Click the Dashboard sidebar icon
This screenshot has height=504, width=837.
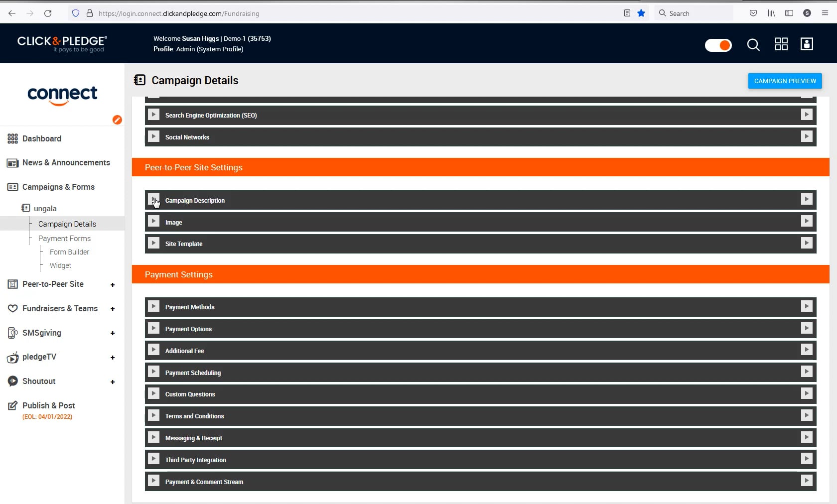tap(12, 138)
